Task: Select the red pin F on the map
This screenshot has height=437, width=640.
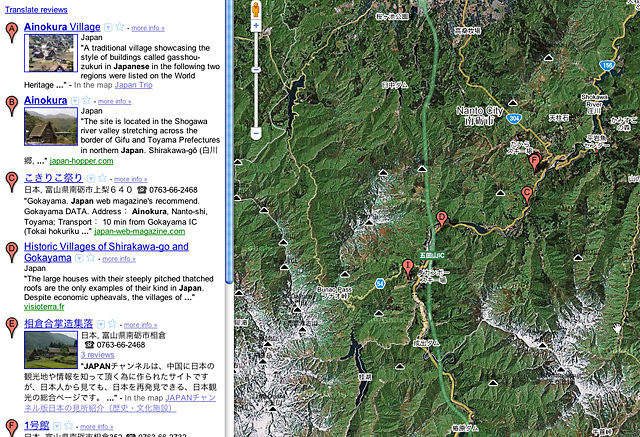Action: pyautogui.click(x=534, y=162)
